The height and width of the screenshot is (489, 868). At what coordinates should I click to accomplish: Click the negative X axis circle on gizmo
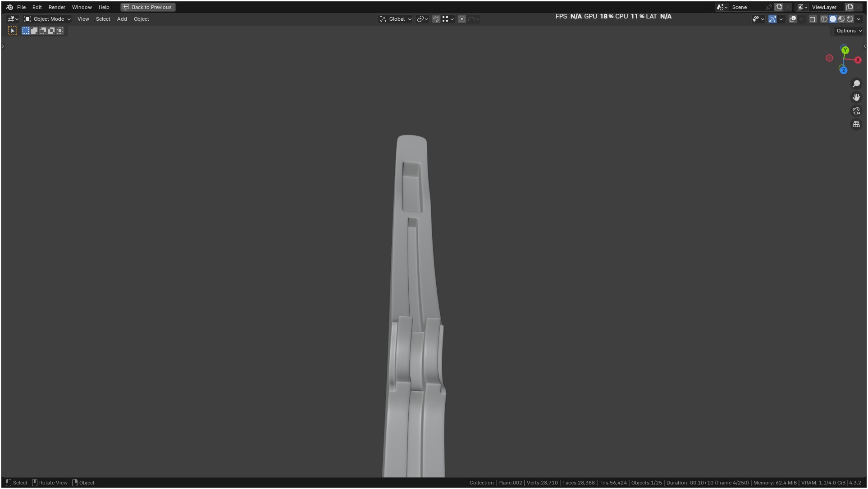point(829,58)
